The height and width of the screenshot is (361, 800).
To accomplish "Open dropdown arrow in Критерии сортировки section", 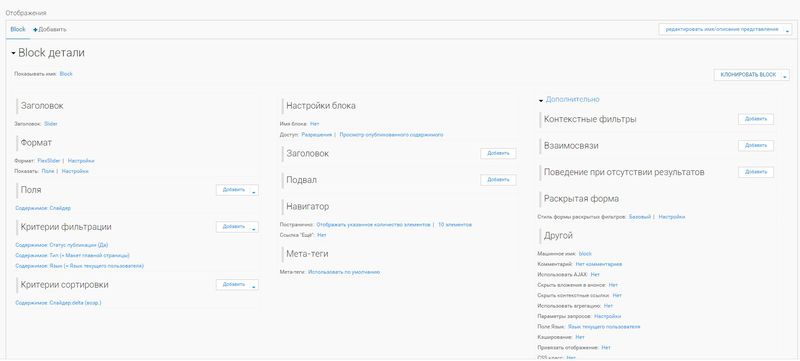I will coord(255,285).
